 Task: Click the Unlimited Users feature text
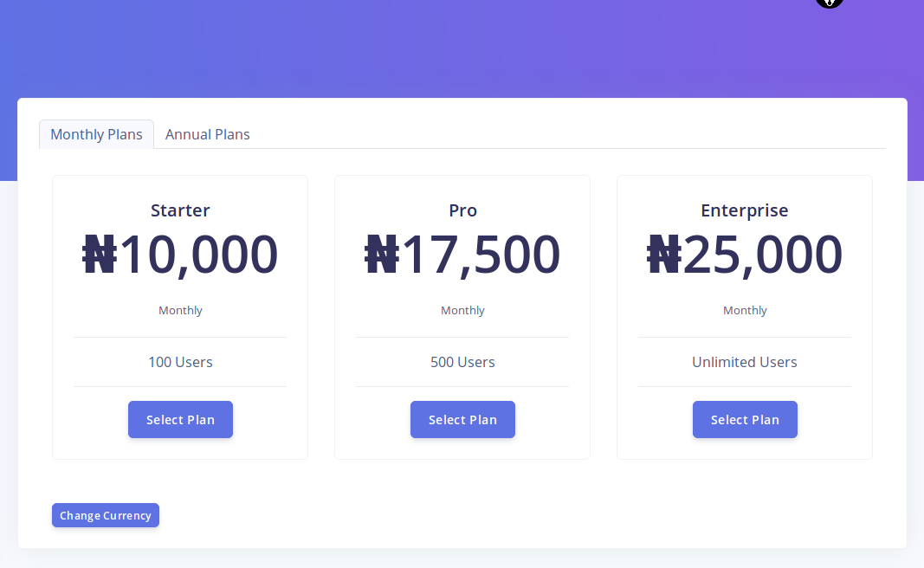pos(745,362)
